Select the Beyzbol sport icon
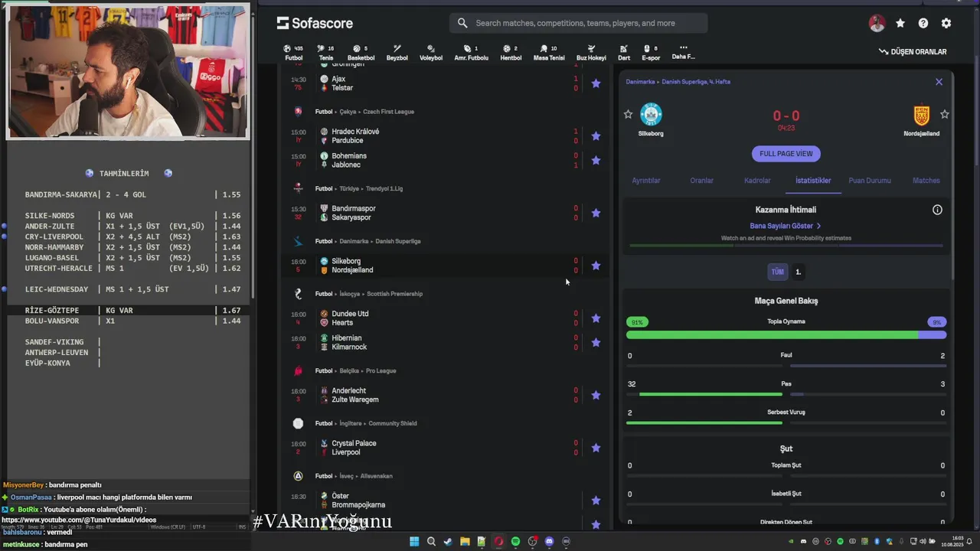 [x=397, y=53]
